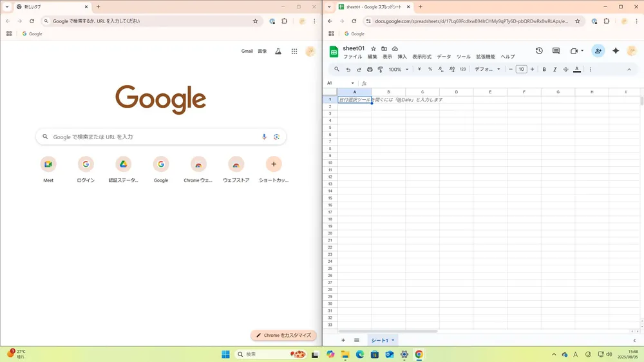
Task: Open the Name box dropdown arrow
Action: (352, 83)
